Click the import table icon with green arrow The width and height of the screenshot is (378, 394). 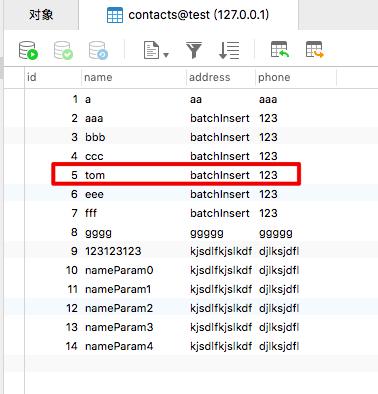click(x=280, y=50)
